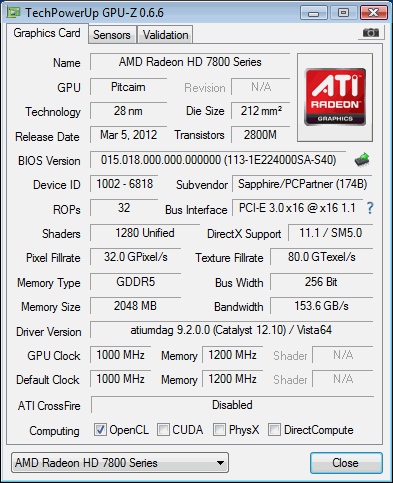Click the camera screenshot icon
Viewport: 393px width, 483px height.
pos(370,33)
